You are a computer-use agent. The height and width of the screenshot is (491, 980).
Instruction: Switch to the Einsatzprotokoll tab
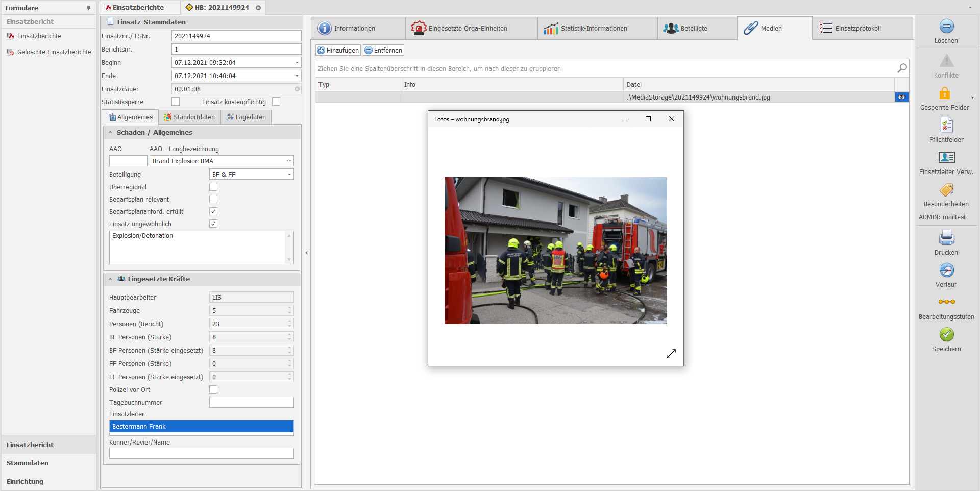[857, 29]
